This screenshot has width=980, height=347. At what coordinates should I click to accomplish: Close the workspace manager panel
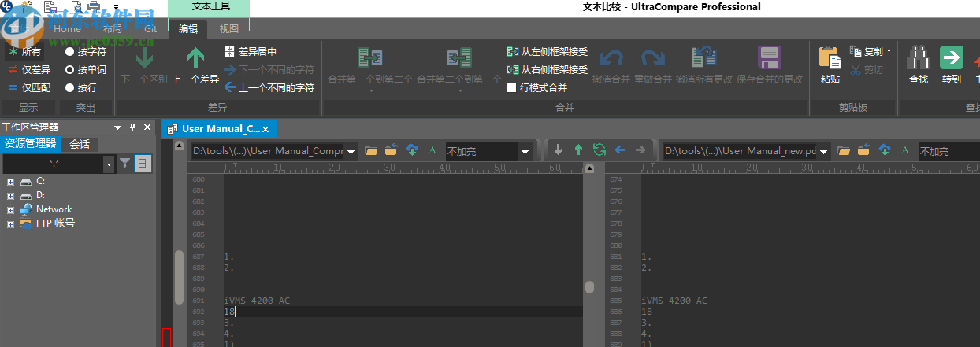click(x=147, y=127)
